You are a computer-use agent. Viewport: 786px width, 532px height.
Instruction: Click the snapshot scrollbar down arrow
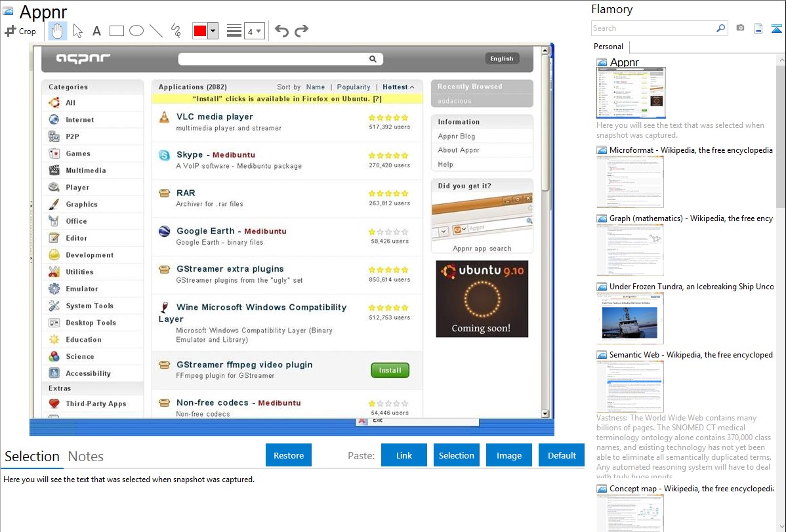545,414
